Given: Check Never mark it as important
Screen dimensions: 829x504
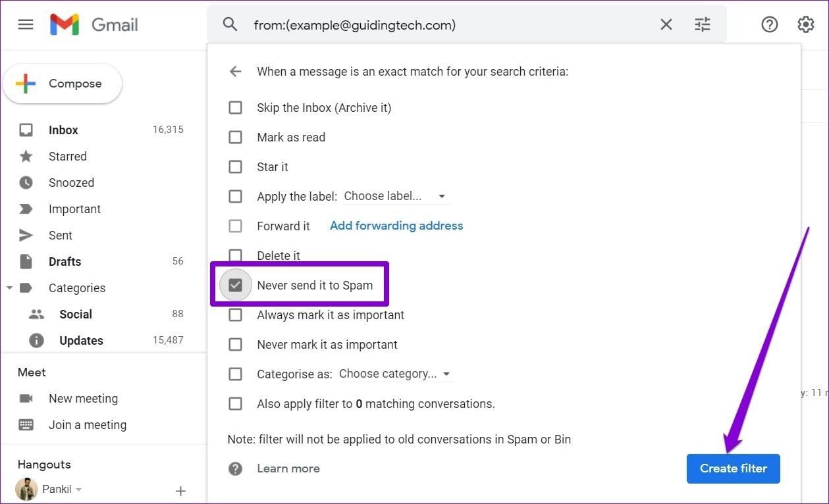Looking at the screenshot, I should [x=235, y=344].
